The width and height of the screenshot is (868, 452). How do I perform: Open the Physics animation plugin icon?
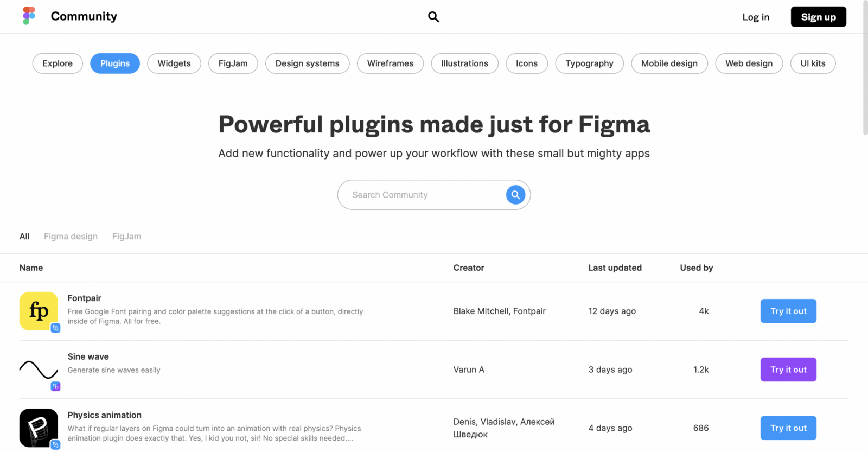click(39, 428)
